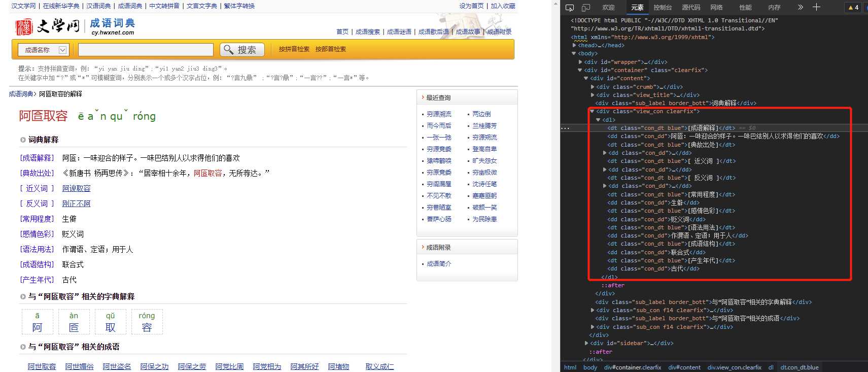Expand the div class crumb node
This screenshot has height=372, width=868.
coord(593,87)
